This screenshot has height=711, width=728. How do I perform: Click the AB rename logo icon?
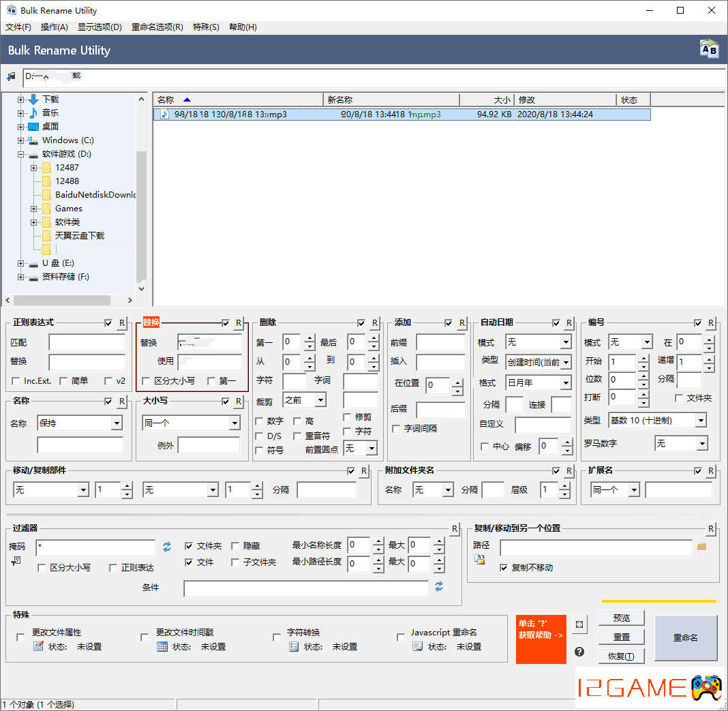(709, 49)
